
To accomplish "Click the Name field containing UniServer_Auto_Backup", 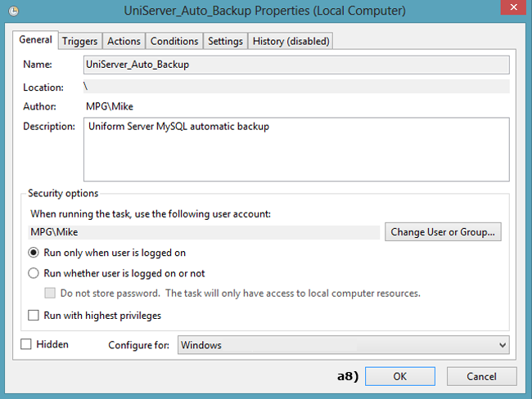I will tap(296, 65).
